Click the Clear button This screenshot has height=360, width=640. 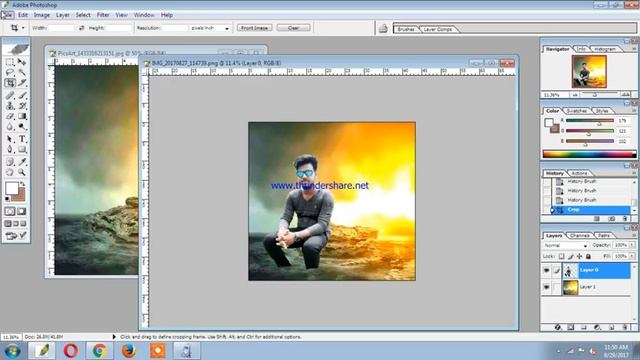pyautogui.click(x=293, y=28)
